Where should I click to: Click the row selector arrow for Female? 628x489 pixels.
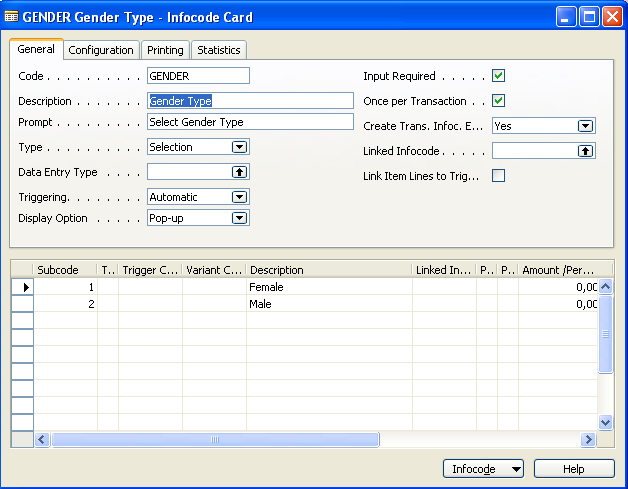click(23, 287)
